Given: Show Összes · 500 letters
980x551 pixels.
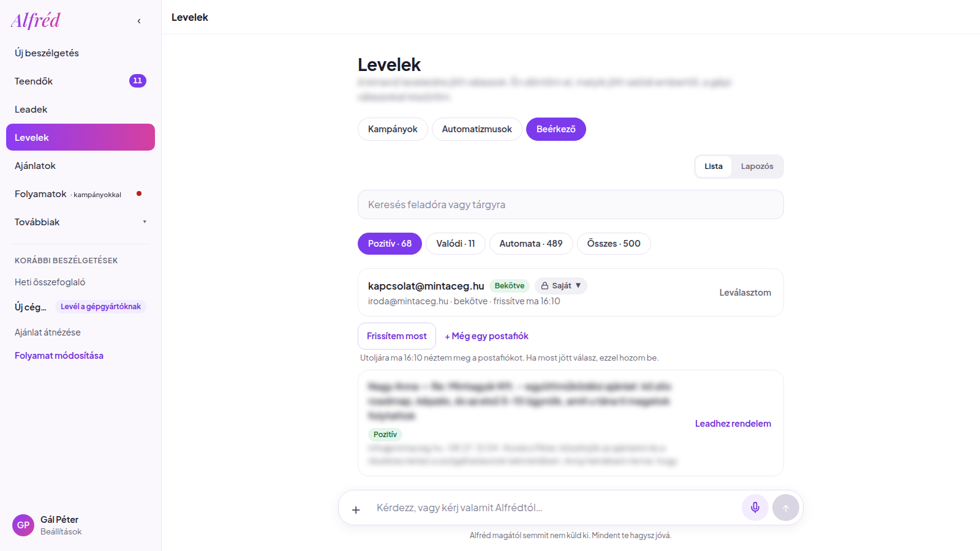Looking at the screenshot, I should point(614,244).
